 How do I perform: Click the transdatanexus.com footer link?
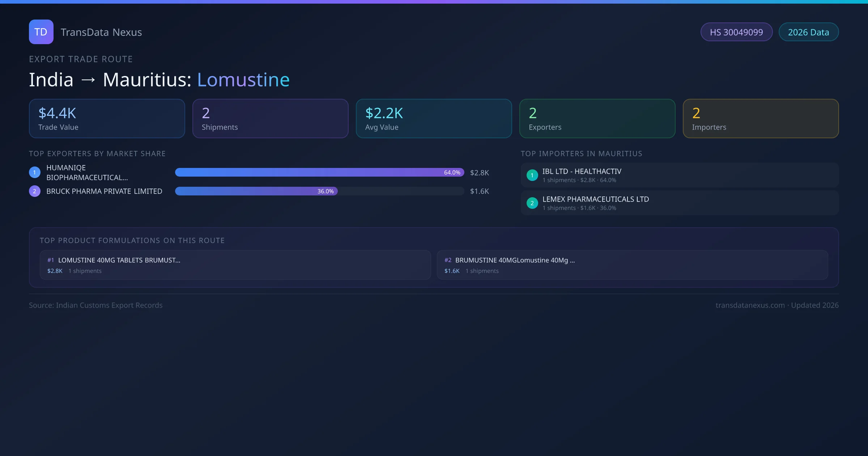coord(750,305)
